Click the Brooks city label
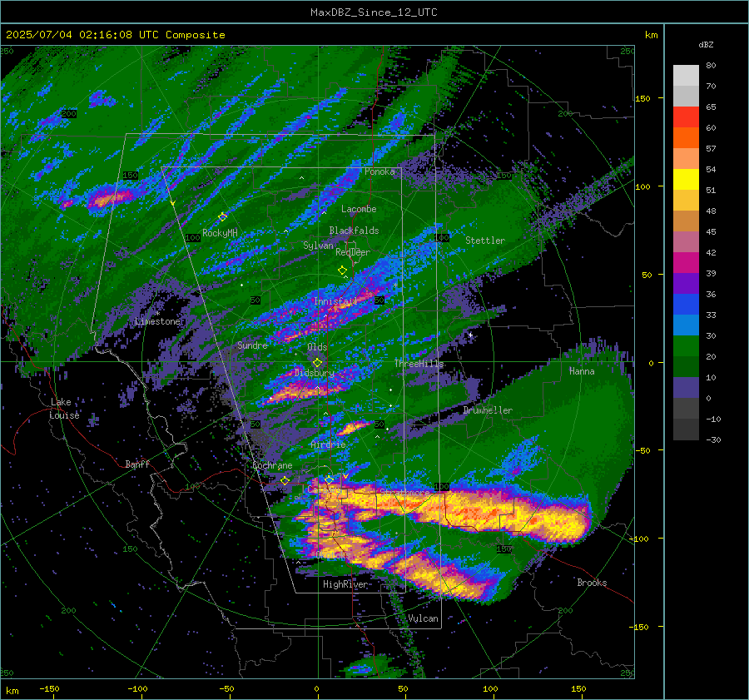This screenshot has width=749, height=700. click(x=592, y=583)
